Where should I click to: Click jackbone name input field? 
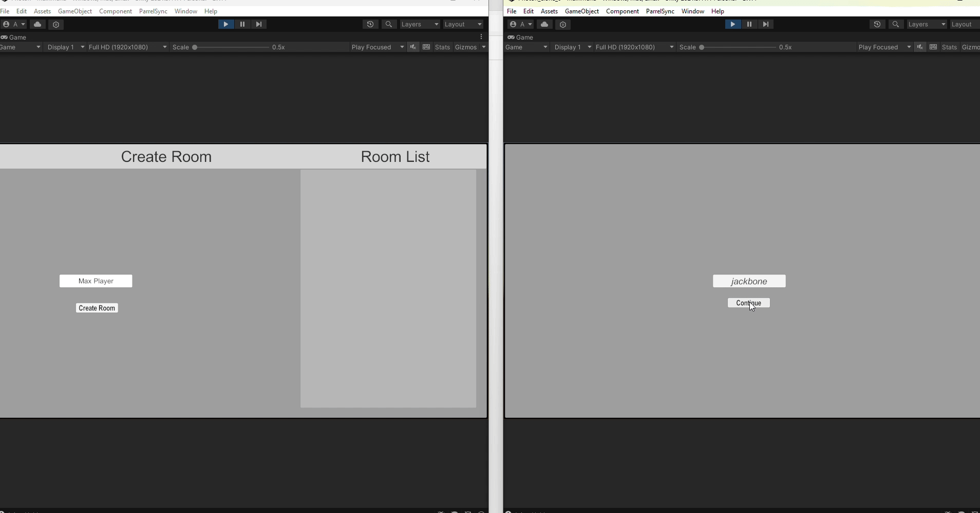click(x=749, y=281)
